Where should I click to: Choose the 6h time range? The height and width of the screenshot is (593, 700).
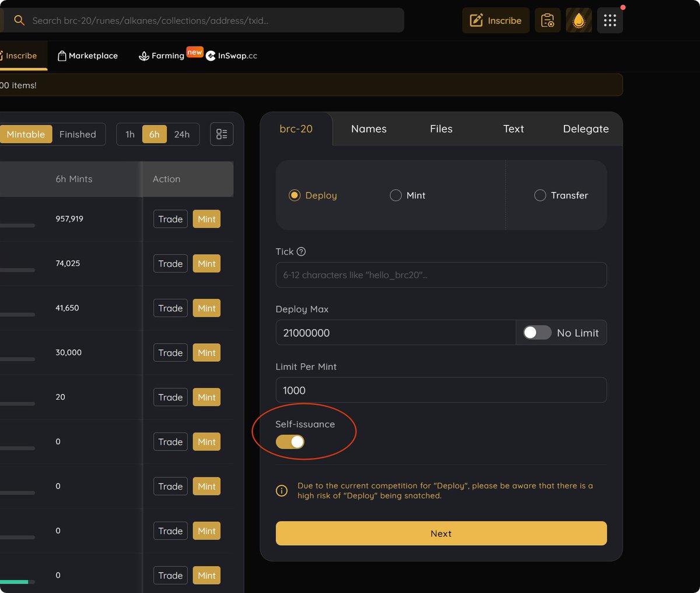[x=154, y=134]
